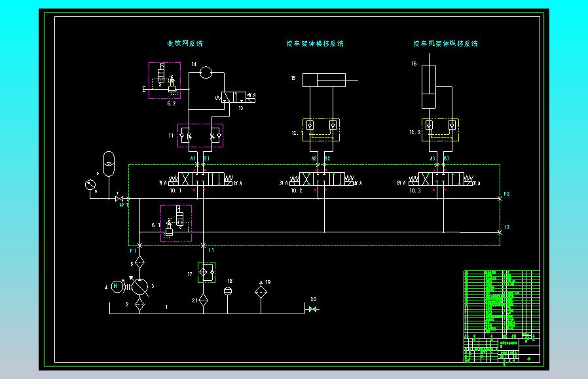Click the level gauge symbol labeled 18
This screenshot has width=588, height=379.
(x=228, y=291)
